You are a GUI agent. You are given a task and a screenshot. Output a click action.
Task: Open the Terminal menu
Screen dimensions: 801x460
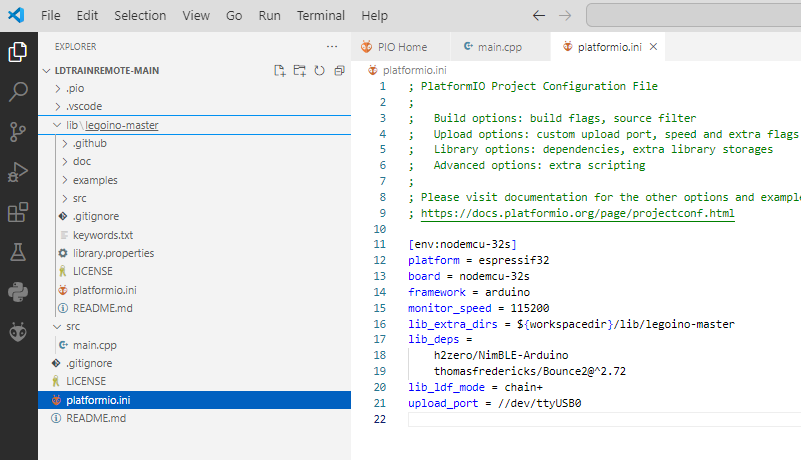coord(320,16)
